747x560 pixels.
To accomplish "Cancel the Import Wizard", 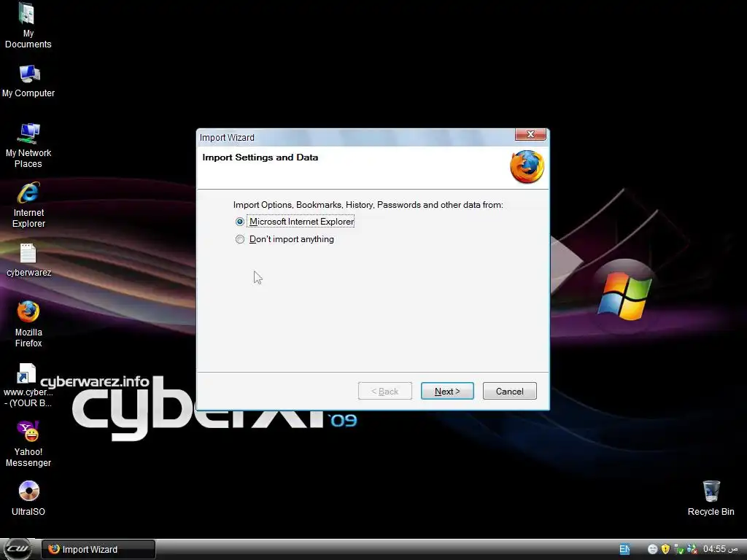I will click(509, 391).
